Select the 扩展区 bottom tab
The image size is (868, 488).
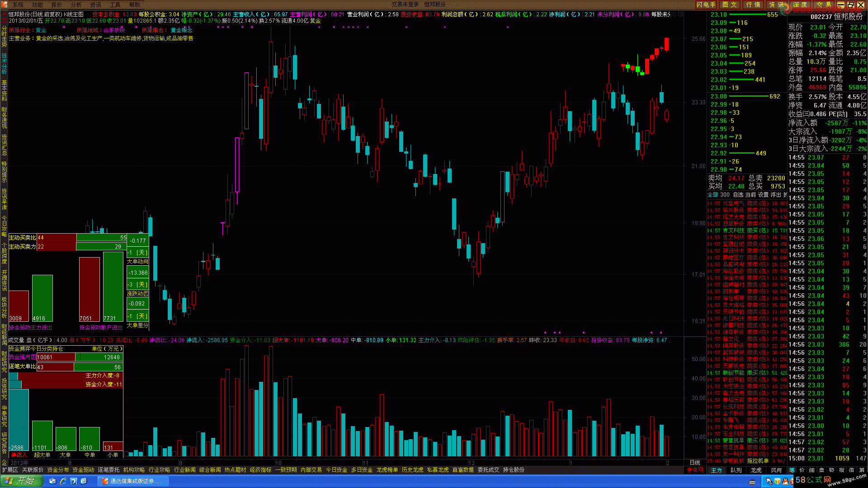(9, 470)
